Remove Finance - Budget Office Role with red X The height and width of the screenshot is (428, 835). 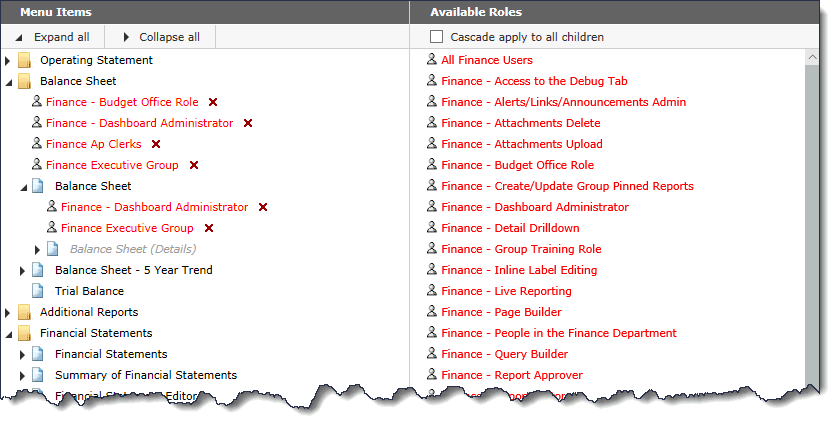coord(213,102)
